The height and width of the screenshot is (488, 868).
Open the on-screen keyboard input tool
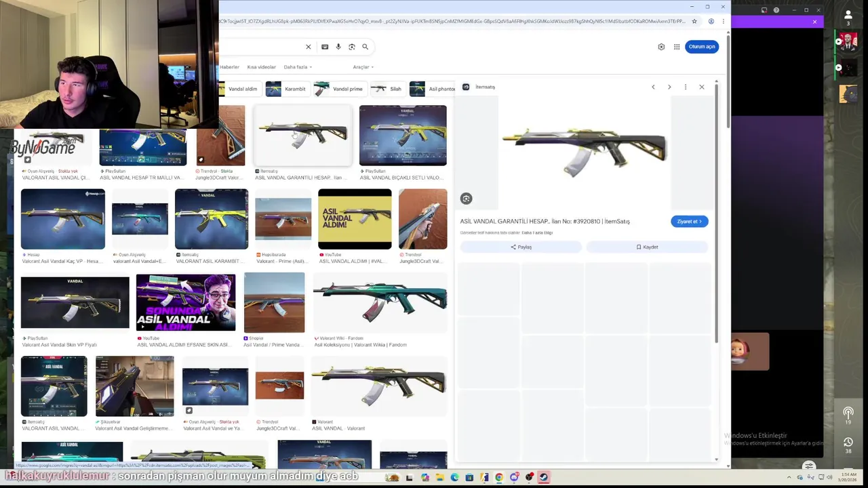pos(325,47)
